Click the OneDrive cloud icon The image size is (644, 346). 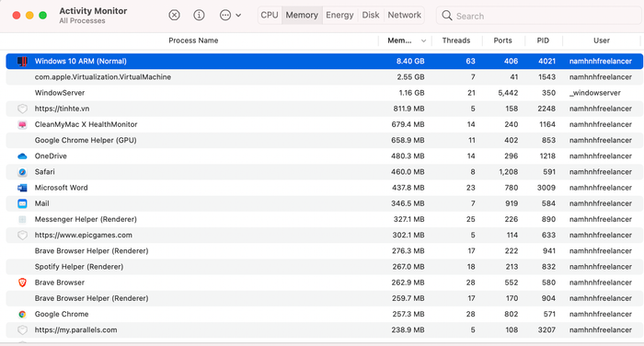[x=22, y=156]
